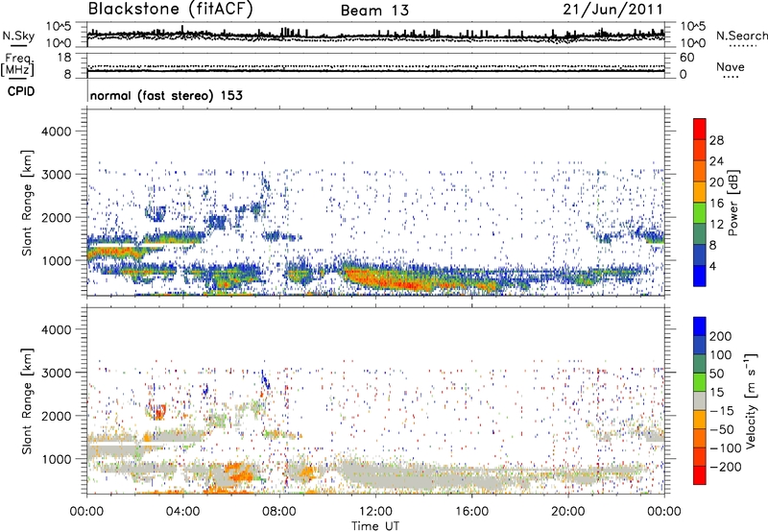Click the "20" power colorbar label
The height and width of the screenshot is (532, 768).
tap(716, 182)
